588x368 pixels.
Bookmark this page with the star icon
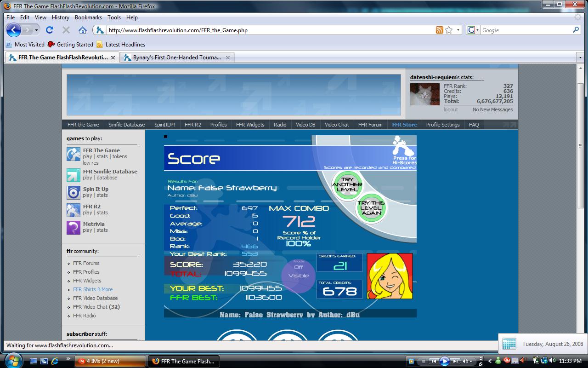point(449,30)
